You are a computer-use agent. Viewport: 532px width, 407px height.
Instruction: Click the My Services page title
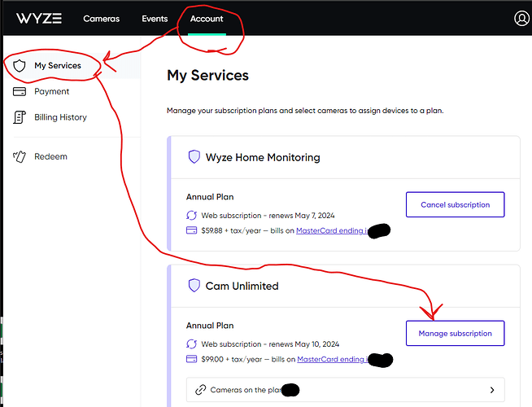(207, 76)
